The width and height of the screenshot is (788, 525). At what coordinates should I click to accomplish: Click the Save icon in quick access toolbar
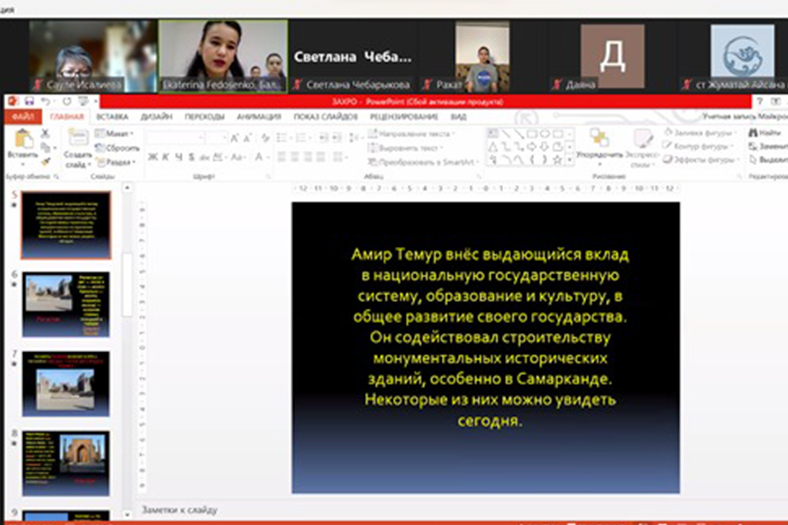[30, 102]
